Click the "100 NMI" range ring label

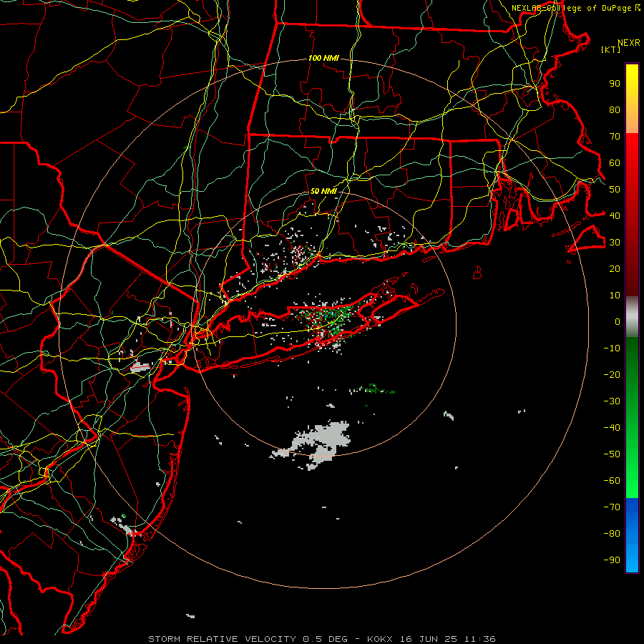[x=323, y=59]
